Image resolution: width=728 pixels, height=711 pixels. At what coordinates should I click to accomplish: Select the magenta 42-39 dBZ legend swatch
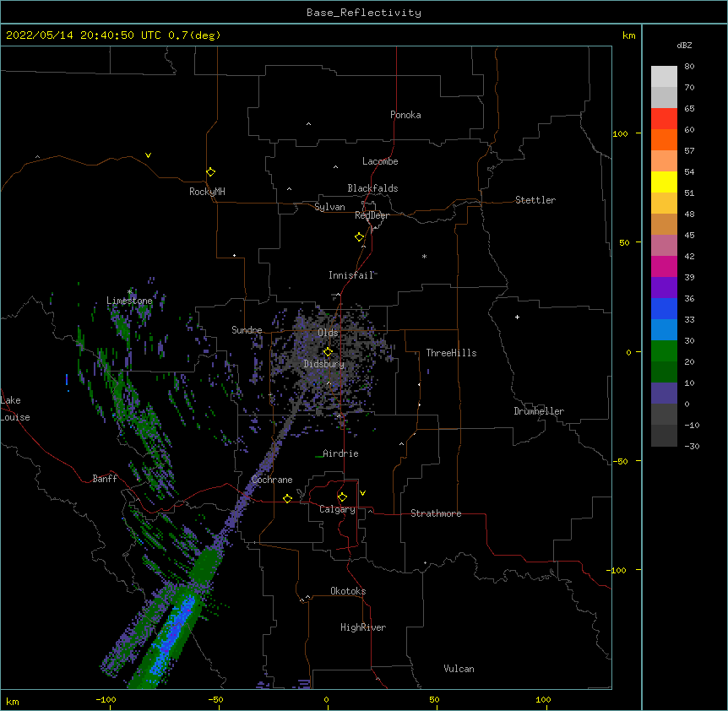pos(664,266)
